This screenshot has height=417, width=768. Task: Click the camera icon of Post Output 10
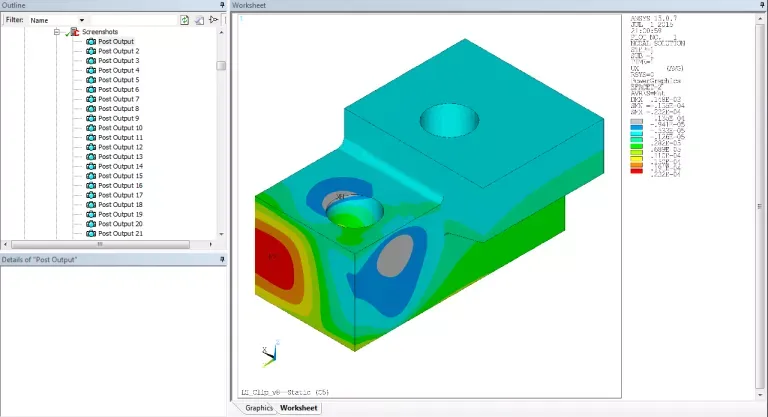pyautogui.click(x=91, y=128)
